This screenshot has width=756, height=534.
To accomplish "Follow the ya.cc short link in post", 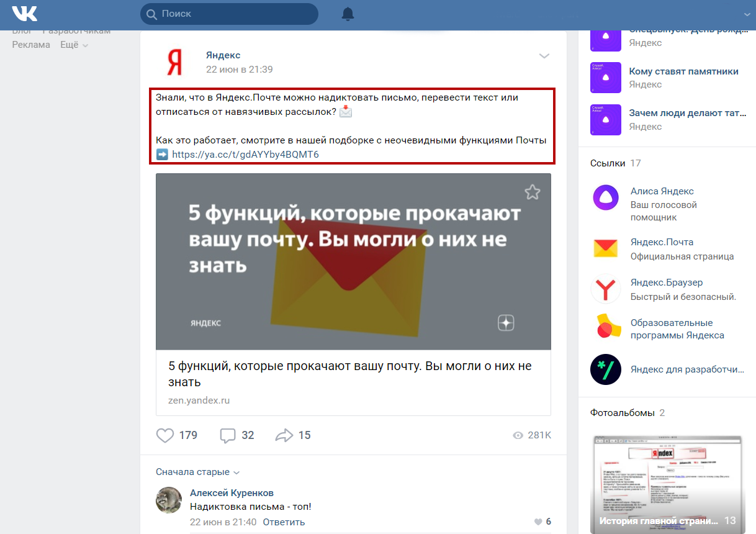I will tap(245, 154).
